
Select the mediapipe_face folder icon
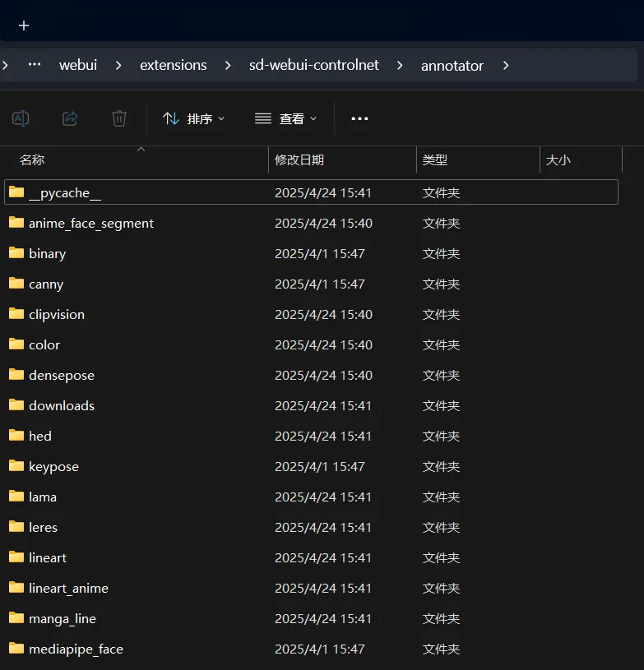tap(16, 649)
